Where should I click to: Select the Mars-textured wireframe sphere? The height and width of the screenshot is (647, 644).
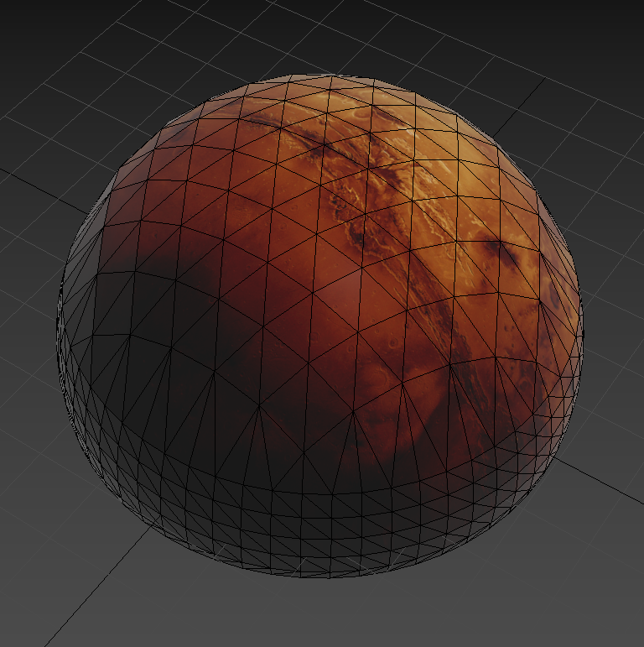pyautogui.click(x=319, y=326)
